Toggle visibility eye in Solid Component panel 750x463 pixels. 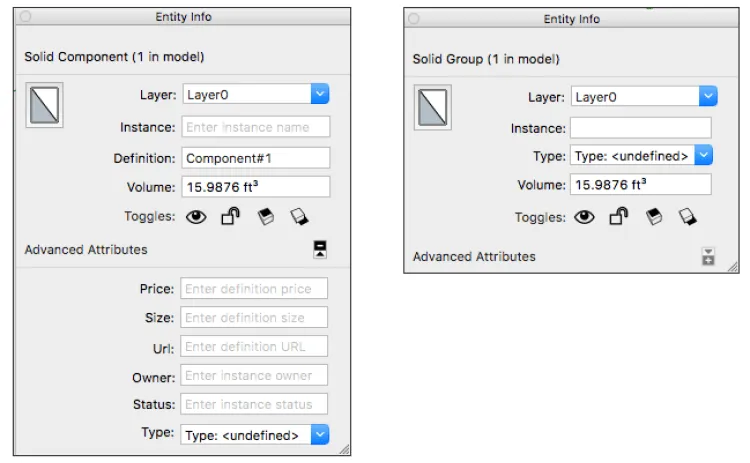(x=196, y=217)
